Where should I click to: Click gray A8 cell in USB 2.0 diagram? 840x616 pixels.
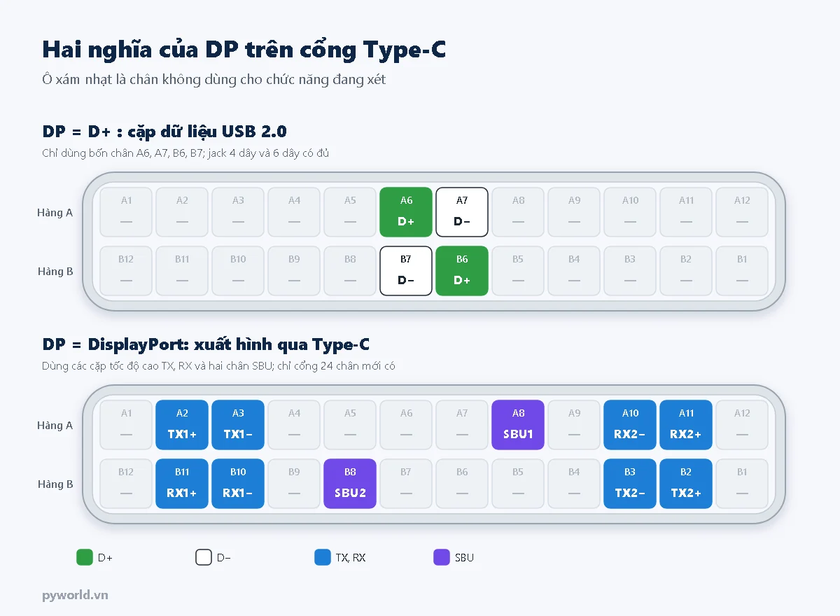click(x=518, y=212)
